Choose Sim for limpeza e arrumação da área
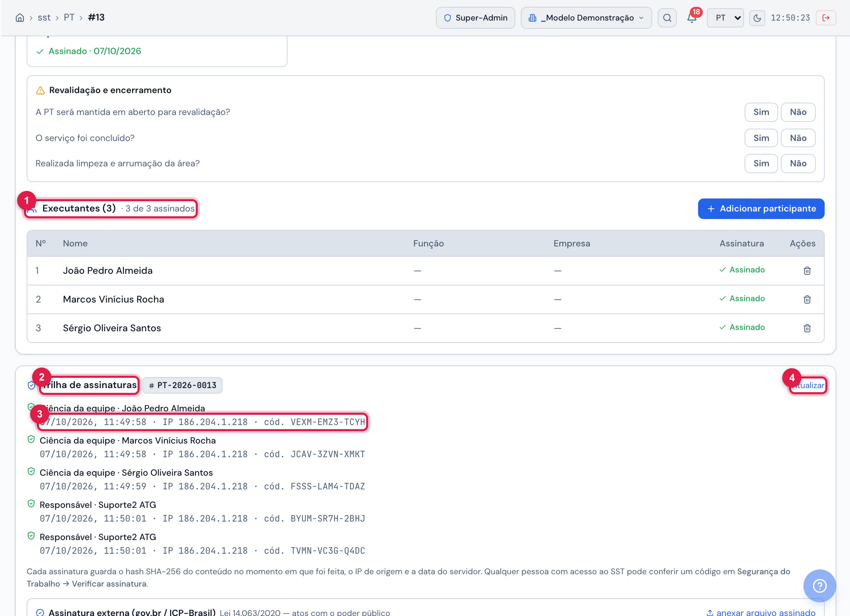The width and height of the screenshot is (850, 616). [761, 164]
